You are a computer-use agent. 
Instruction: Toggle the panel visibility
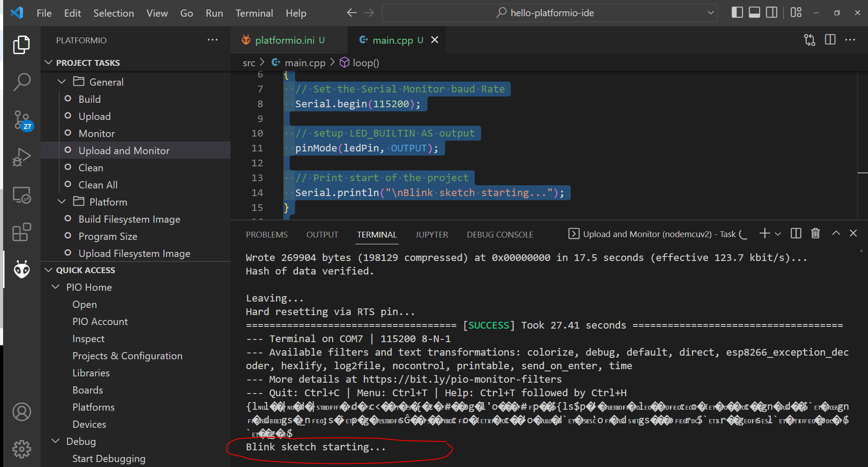[x=754, y=12]
